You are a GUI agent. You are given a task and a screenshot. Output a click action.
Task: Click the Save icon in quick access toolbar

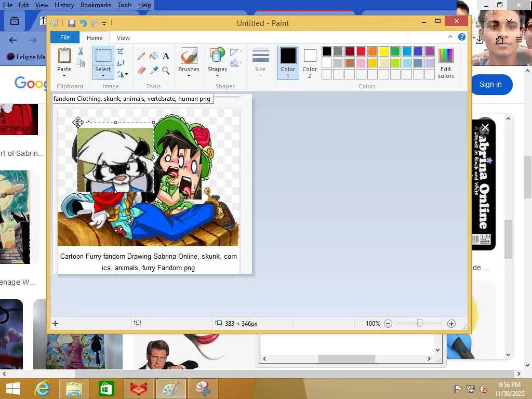tap(72, 23)
